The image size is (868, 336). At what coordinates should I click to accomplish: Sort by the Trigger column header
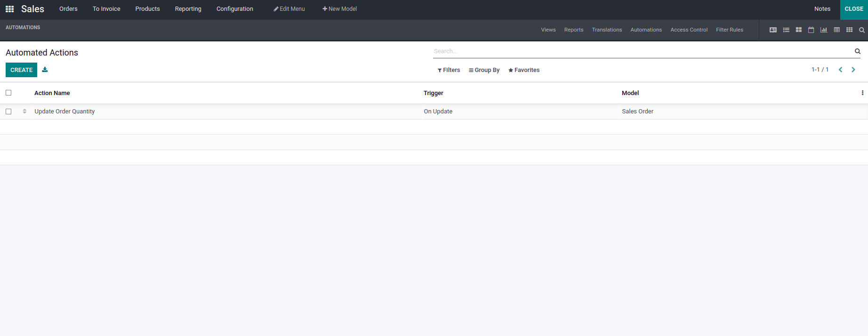(433, 93)
